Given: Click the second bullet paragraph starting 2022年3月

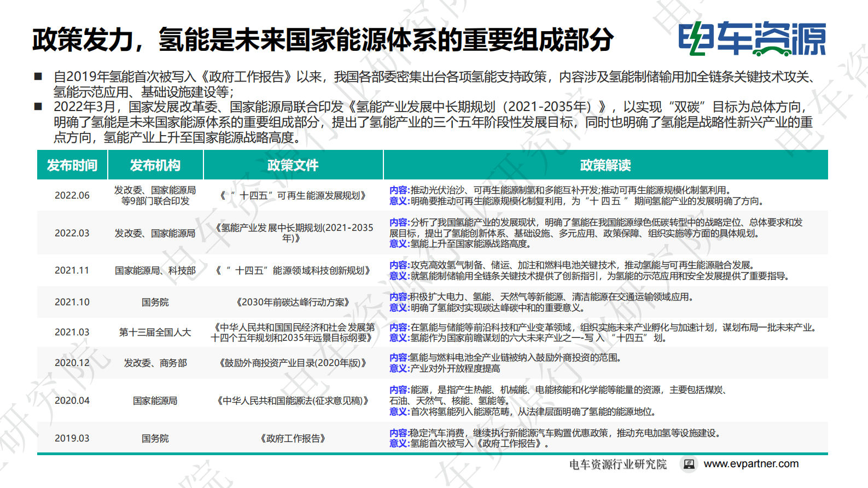Looking at the screenshot, I should click(x=433, y=122).
